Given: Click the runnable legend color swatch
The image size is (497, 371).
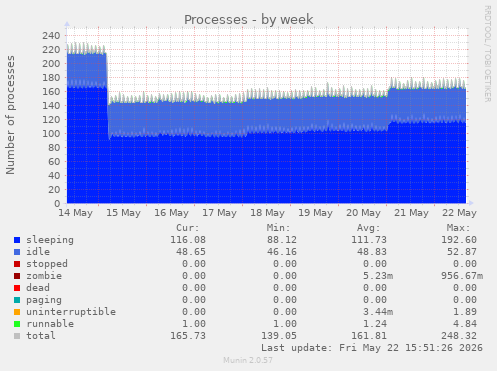Looking at the screenshot, I should 17,324.
